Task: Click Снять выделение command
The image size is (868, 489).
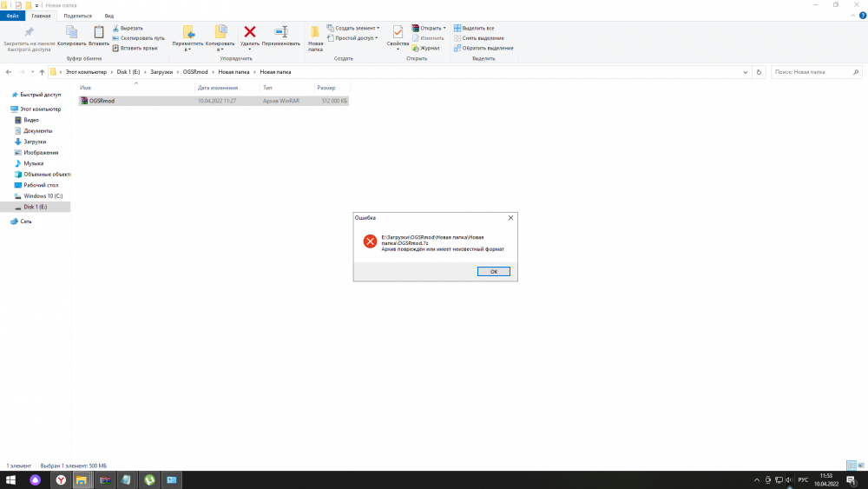Action: click(479, 37)
